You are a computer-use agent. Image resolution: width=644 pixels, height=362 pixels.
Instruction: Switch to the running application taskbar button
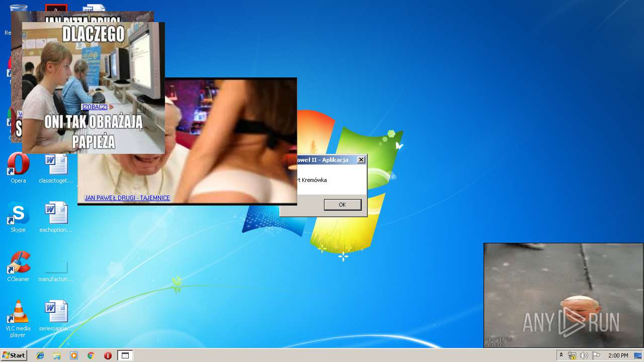click(x=125, y=355)
